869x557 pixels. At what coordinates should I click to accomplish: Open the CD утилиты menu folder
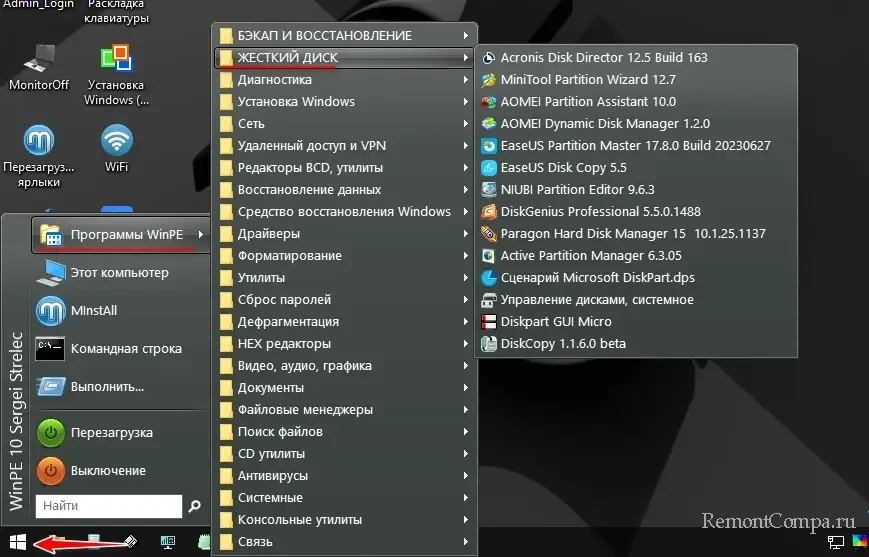point(345,454)
